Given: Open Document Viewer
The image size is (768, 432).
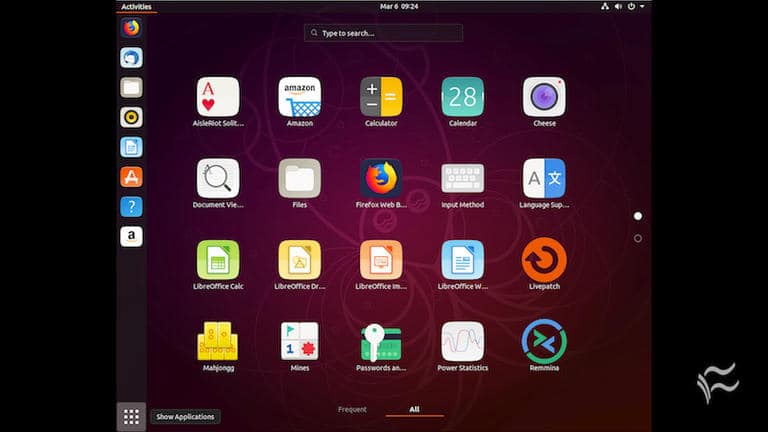Looking at the screenshot, I should [218, 178].
